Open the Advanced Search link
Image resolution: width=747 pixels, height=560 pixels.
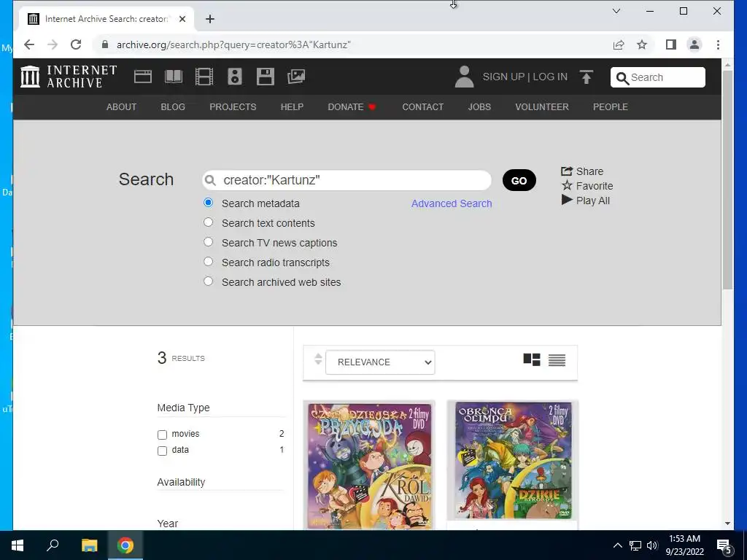(452, 204)
